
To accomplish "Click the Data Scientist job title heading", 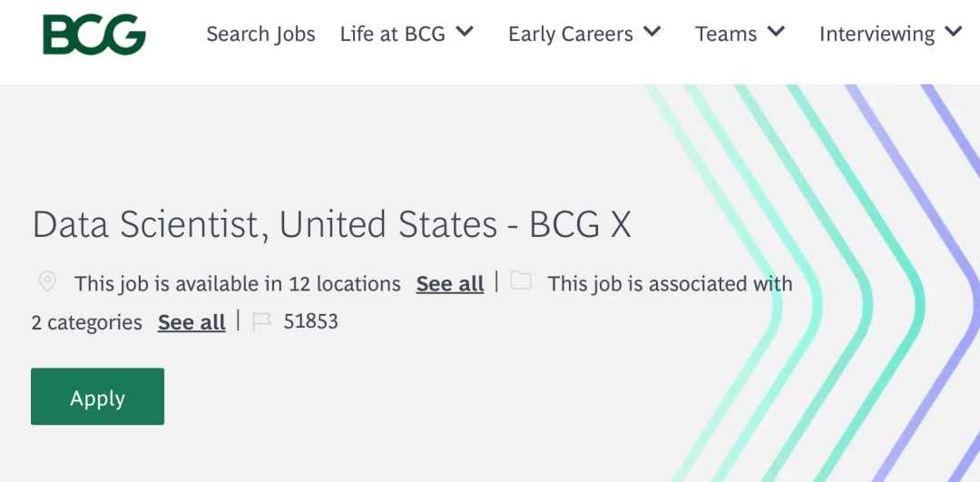I will [x=332, y=224].
